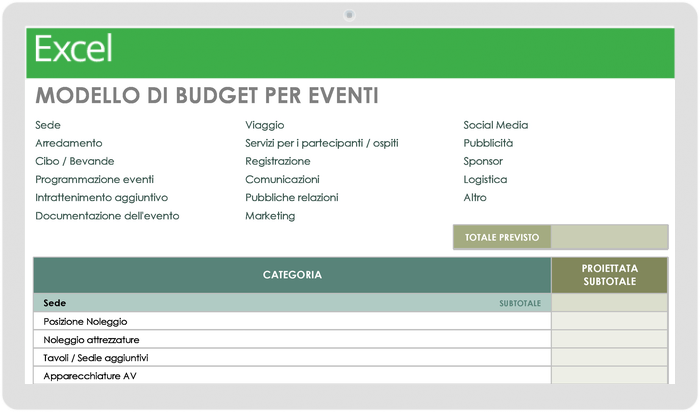Select Intrattenimento aggiuntivo link
Image resolution: width=700 pixels, height=412 pixels.
101,198
